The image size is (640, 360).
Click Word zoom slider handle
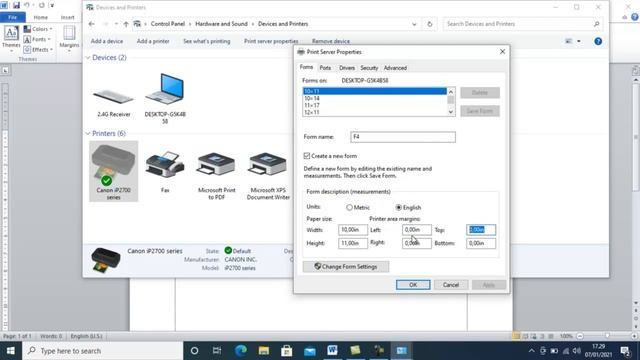pyautogui.click(x=607, y=336)
